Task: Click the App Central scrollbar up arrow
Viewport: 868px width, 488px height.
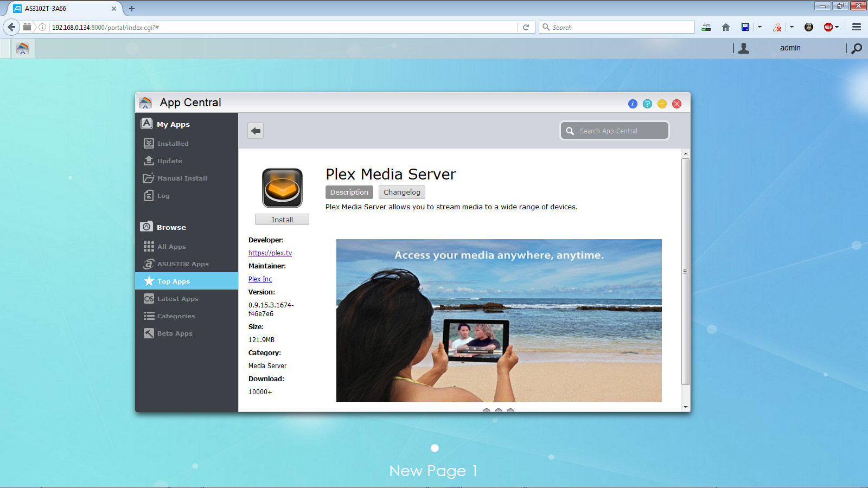Action: click(686, 154)
